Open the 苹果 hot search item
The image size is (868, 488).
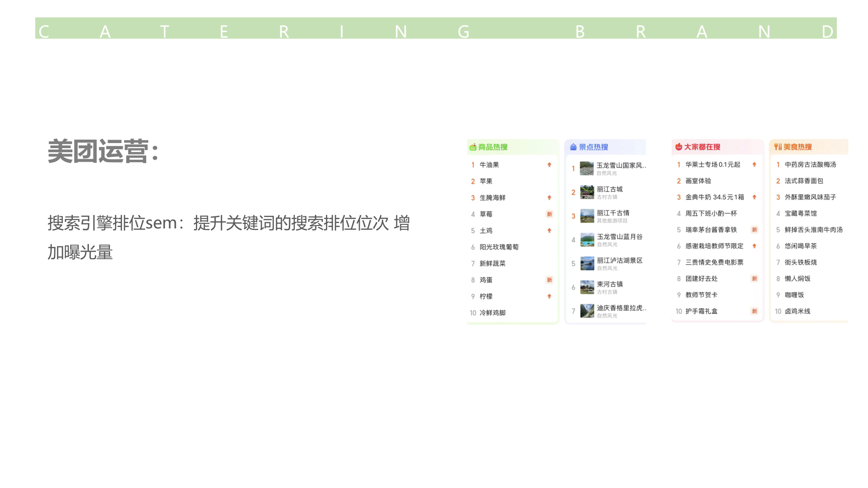486,181
